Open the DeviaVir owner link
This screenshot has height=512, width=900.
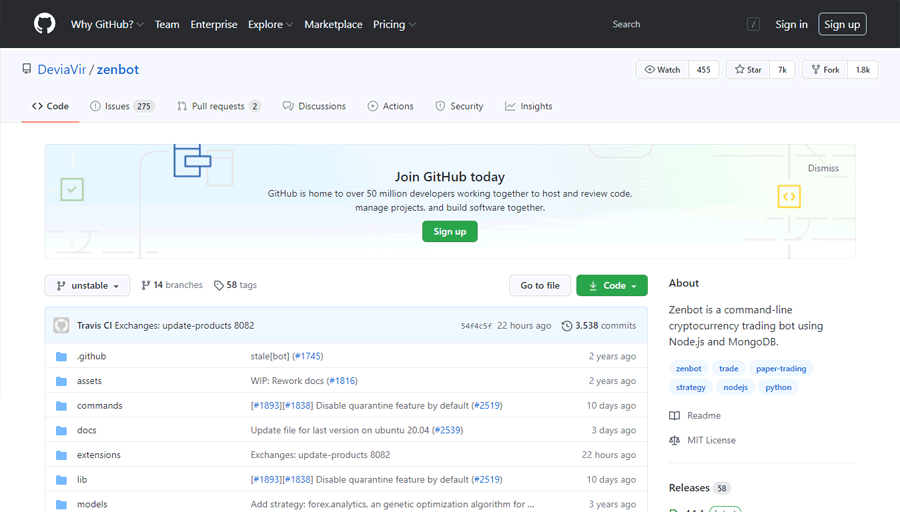(61, 69)
